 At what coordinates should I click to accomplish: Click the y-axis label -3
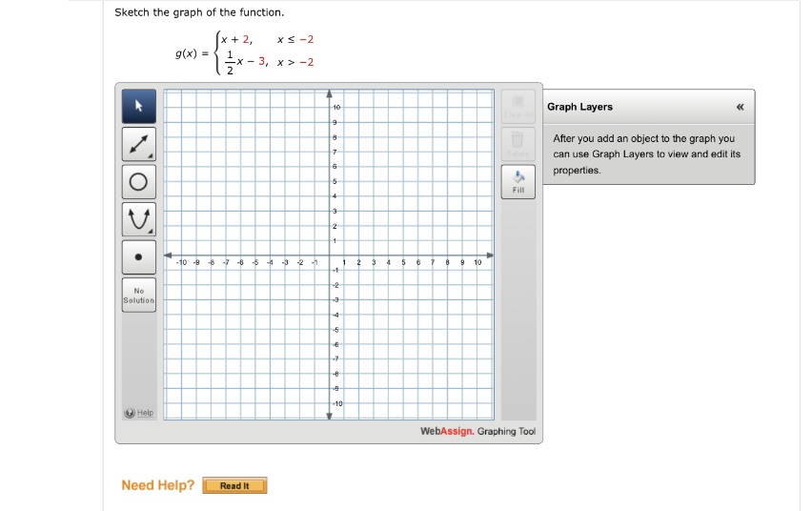click(x=335, y=300)
